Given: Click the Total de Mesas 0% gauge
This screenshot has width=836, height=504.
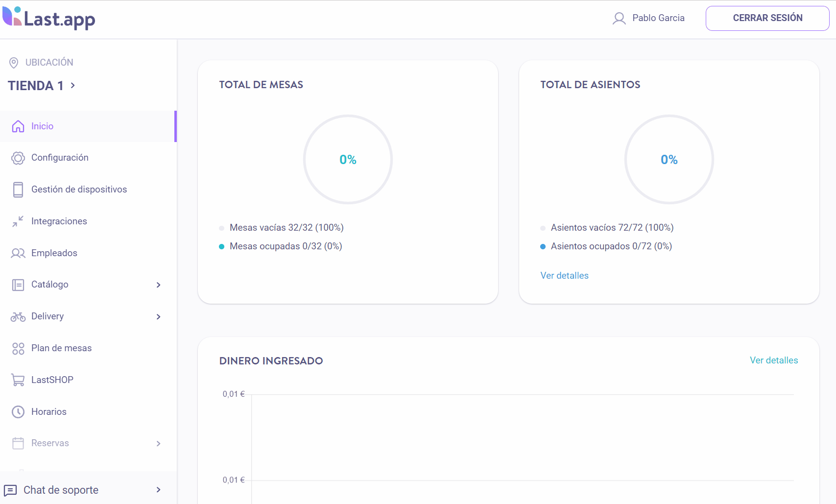Looking at the screenshot, I should 348,160.
